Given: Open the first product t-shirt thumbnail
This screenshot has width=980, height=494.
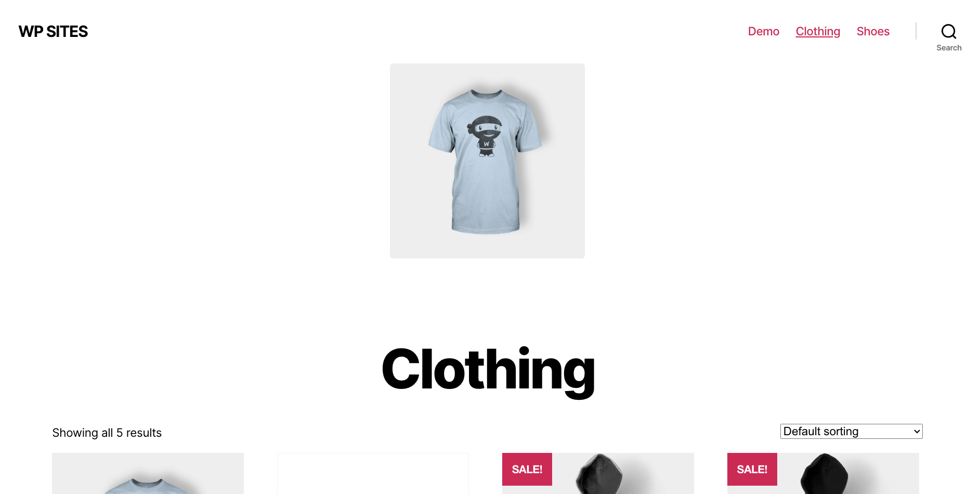Looking at the screenshot, I should [148, 473].
